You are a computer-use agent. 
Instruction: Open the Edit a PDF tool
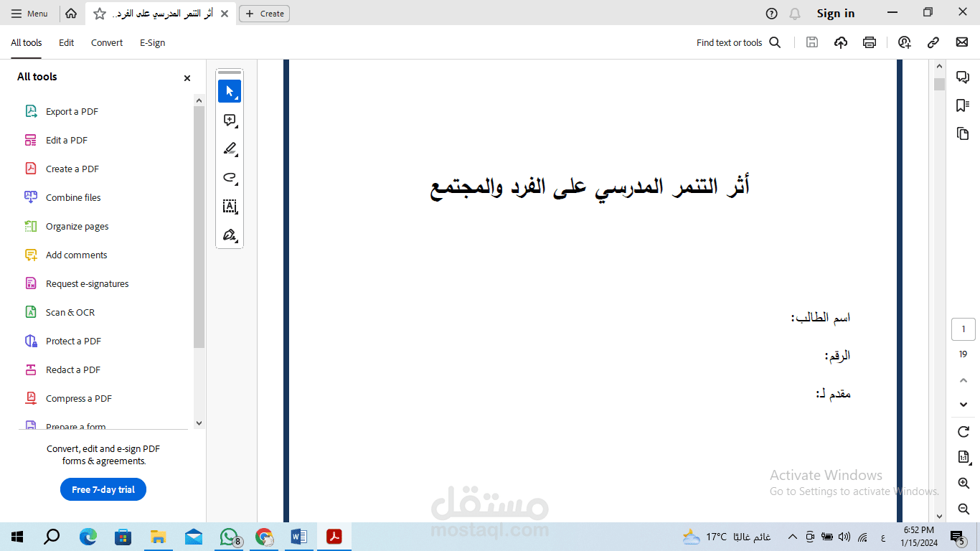[x=67, y=140]
